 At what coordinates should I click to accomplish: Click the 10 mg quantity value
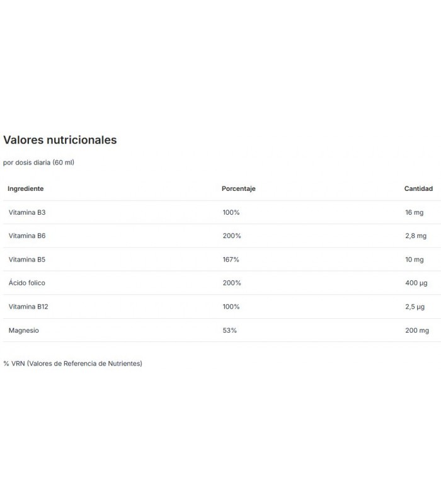coord(415,260)
